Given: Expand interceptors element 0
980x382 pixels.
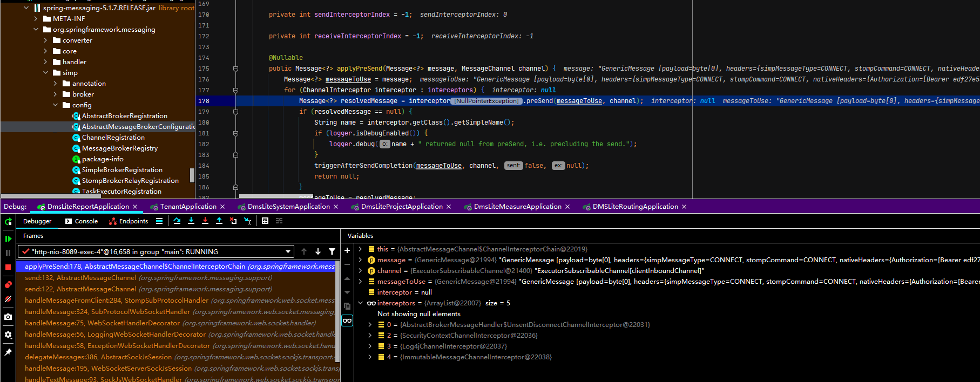Looking at the screenshot, I should tap(370, 325).
